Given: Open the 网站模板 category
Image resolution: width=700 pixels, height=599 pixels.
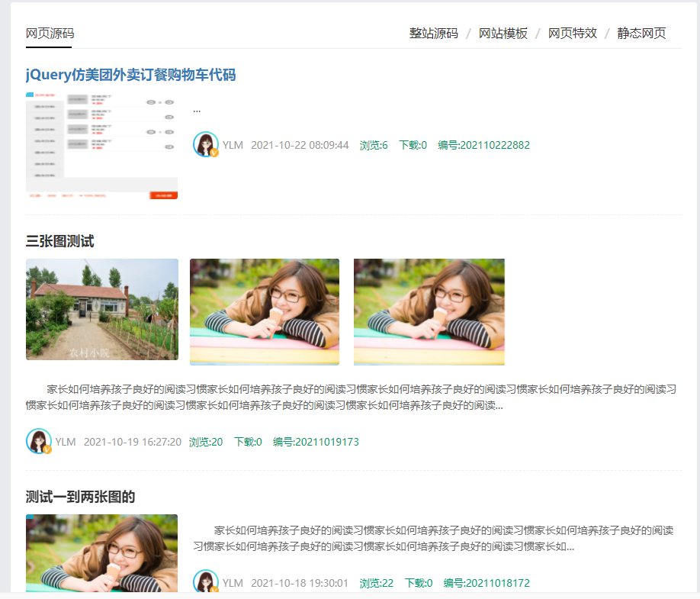Looking at the screenshot, I should pos(503,34).
